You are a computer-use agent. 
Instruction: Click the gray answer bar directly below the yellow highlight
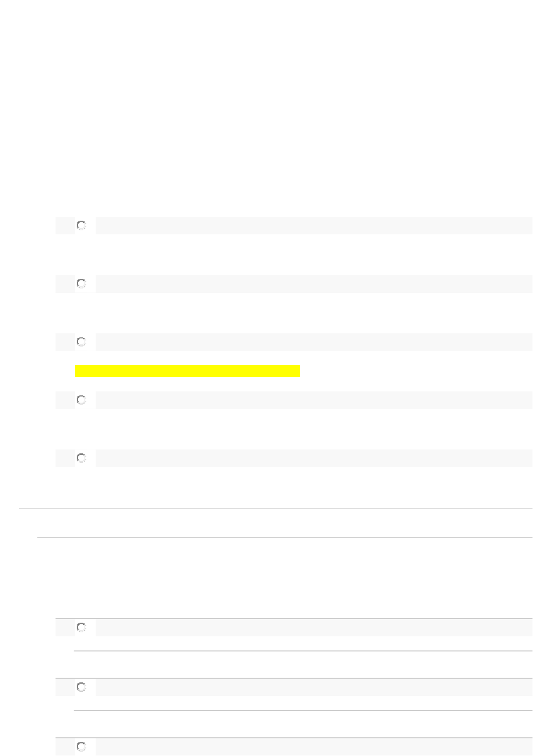coord(313,400)
